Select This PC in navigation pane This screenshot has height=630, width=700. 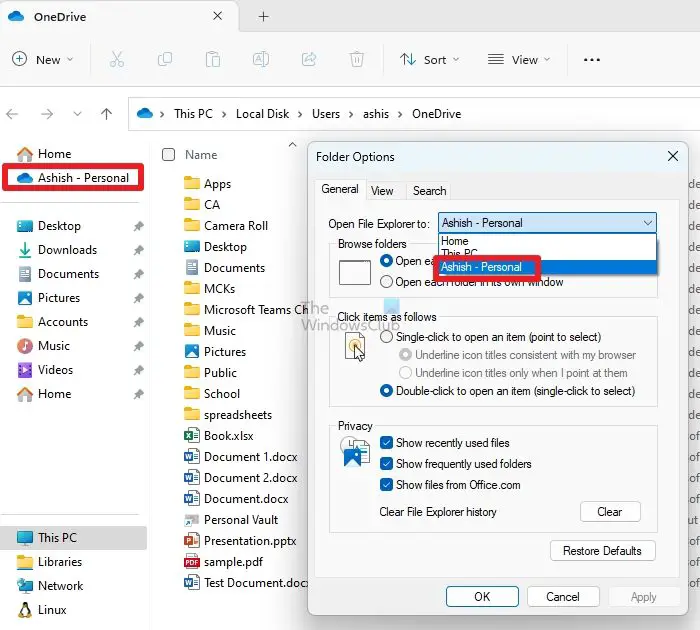[73, 538]
